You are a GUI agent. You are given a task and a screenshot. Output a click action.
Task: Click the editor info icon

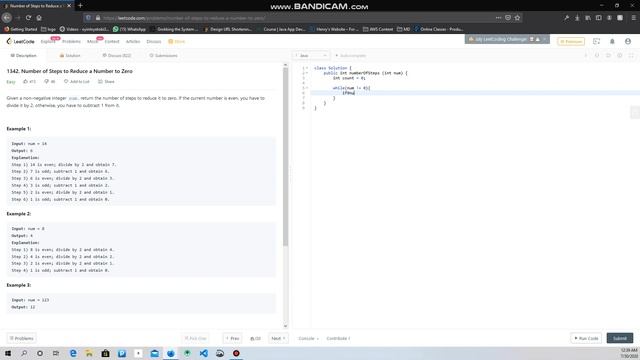[x=586, y=56]
